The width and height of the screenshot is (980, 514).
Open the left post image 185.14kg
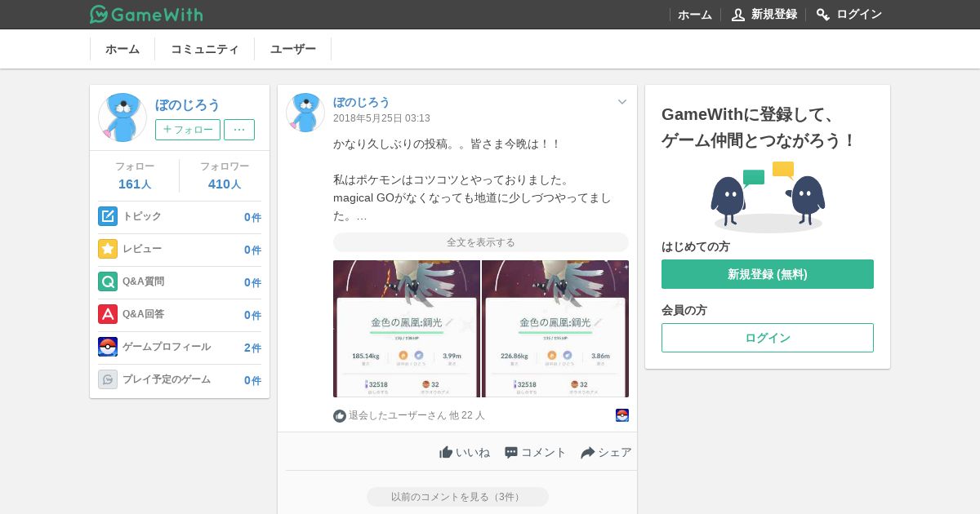pyautogui.click(x=407, y=329)
